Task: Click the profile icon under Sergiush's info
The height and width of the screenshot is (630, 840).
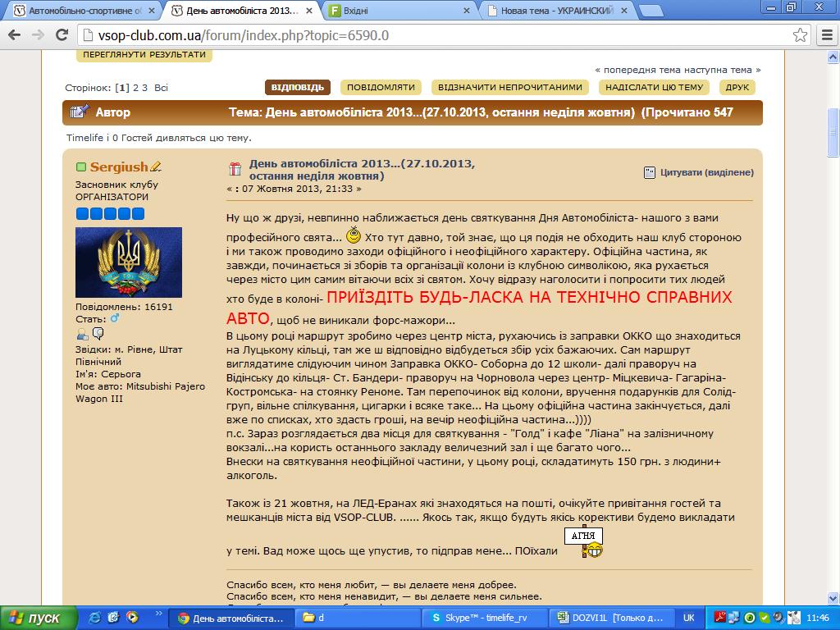Action: tap(82, 334)
